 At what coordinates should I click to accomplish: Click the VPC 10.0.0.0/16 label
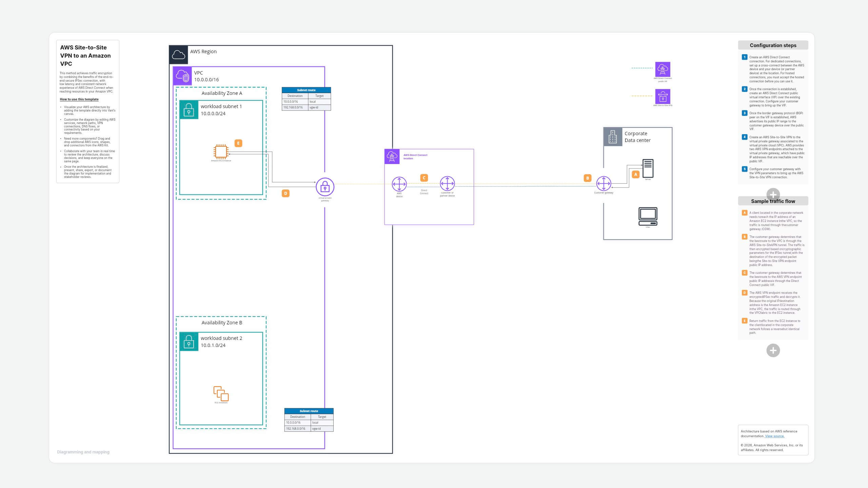206,76
